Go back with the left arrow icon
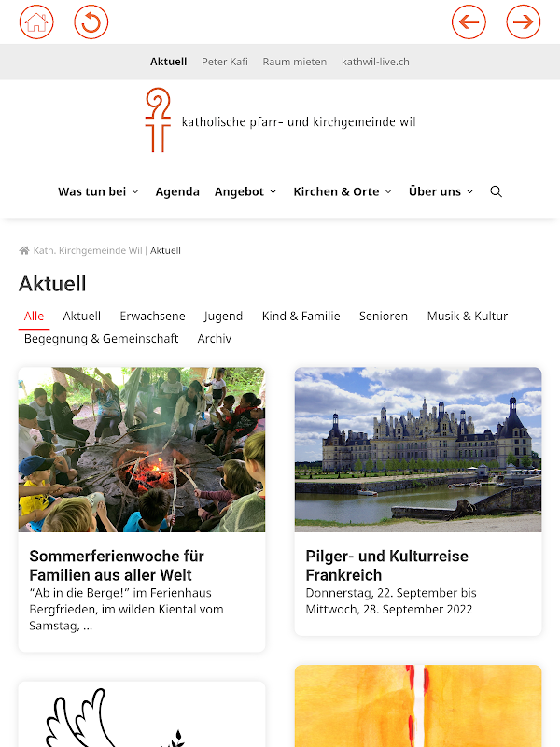 [469, 21]
